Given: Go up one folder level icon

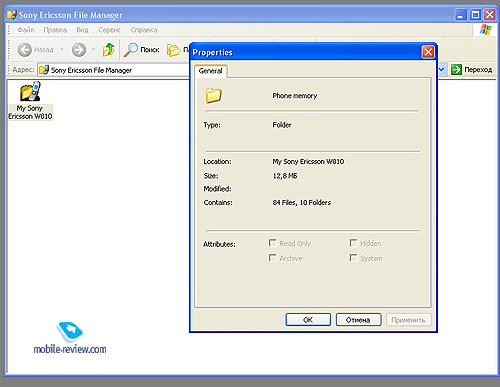Looking at the screenshot, I should click(108, 50).
